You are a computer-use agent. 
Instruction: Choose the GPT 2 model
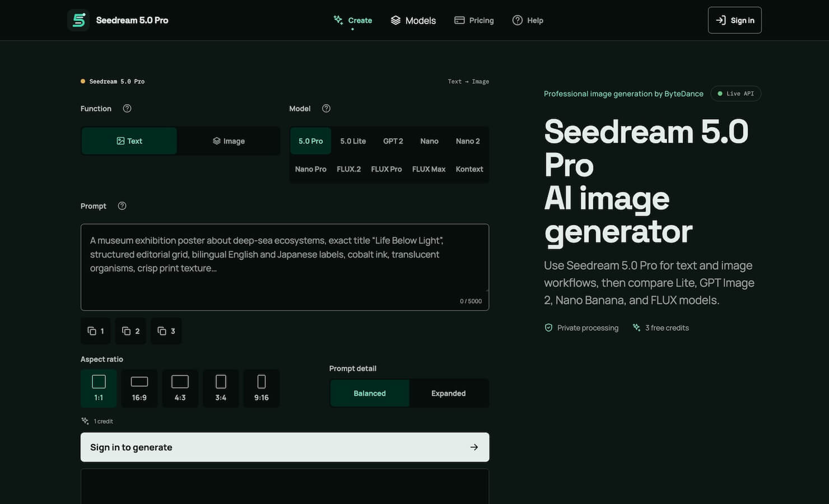(x=393, y=141)
